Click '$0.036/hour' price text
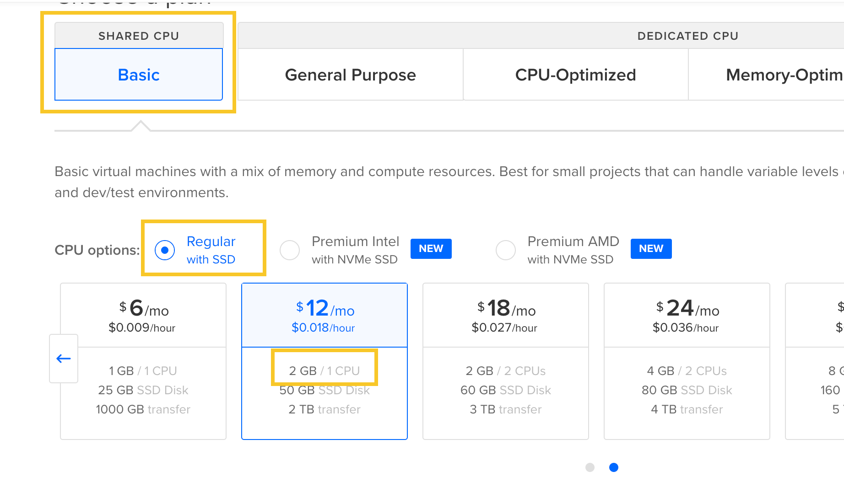Viewport: 844px width, 504px height. pyautogui.click(x=686, y=328)
